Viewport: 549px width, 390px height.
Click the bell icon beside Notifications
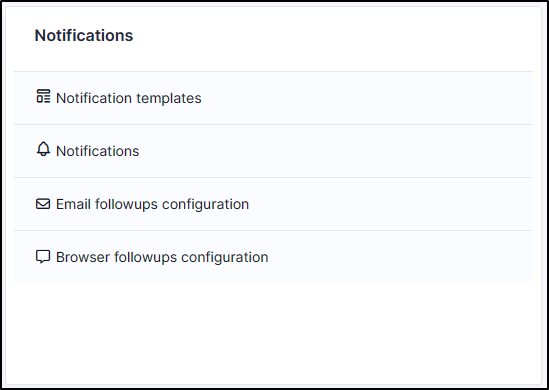click(43, 149)
